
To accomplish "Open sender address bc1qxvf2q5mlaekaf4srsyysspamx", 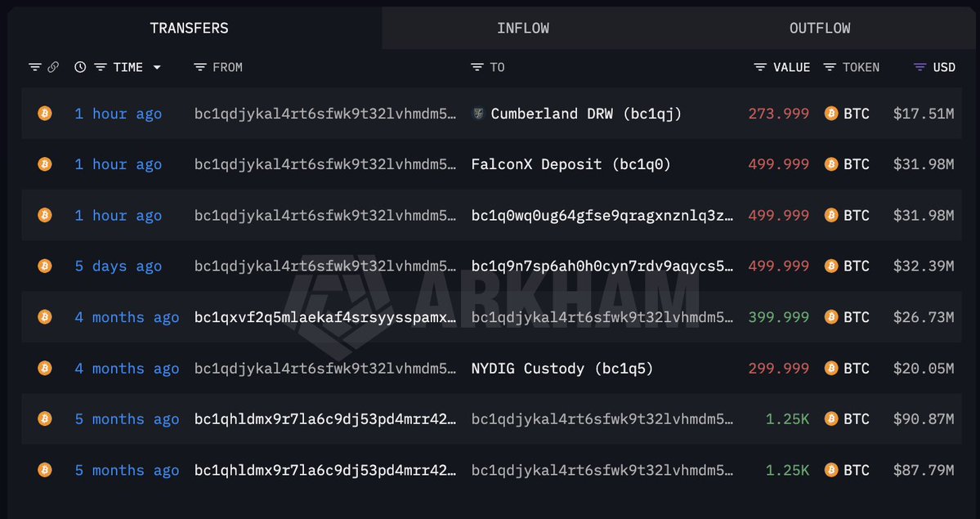I will pos(325,317).
